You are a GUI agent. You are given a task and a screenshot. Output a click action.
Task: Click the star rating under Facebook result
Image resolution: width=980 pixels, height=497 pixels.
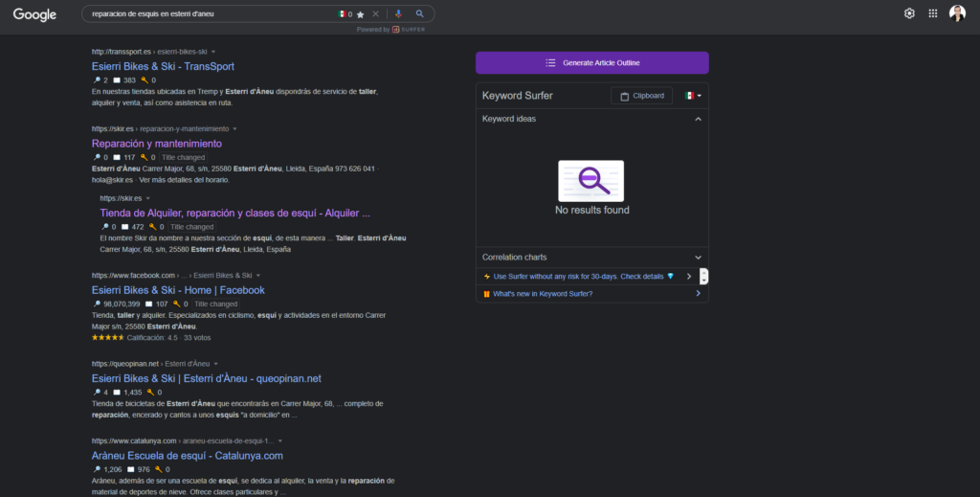tap(107, 338)
